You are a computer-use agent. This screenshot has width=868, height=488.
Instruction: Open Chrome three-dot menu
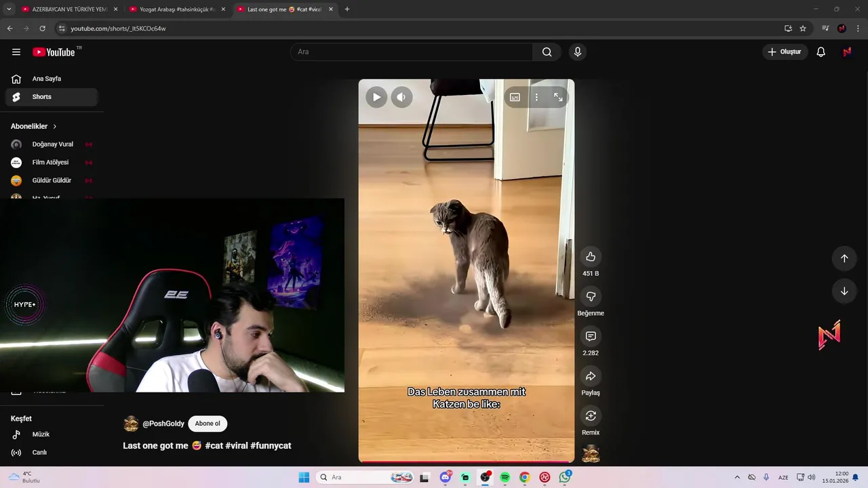coord(859,28)
